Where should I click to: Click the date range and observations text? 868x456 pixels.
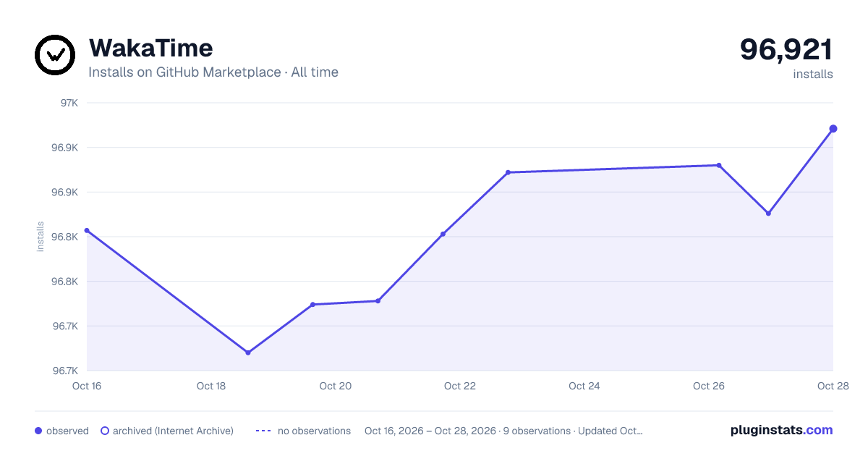click(x=503, y=431)
